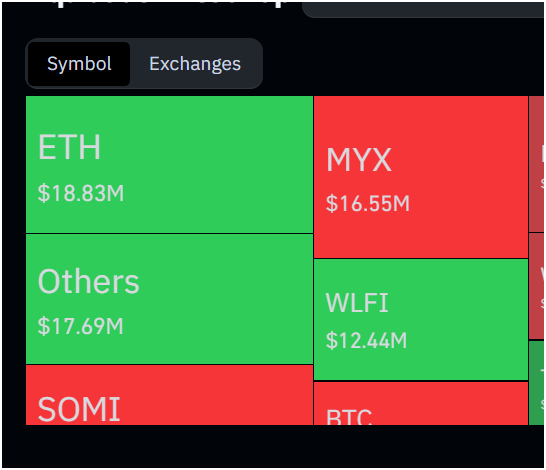This screenshot has width=546, height=470.
Task: Open the dark rounded selector box at top right
Action: [x=423, y=9]
